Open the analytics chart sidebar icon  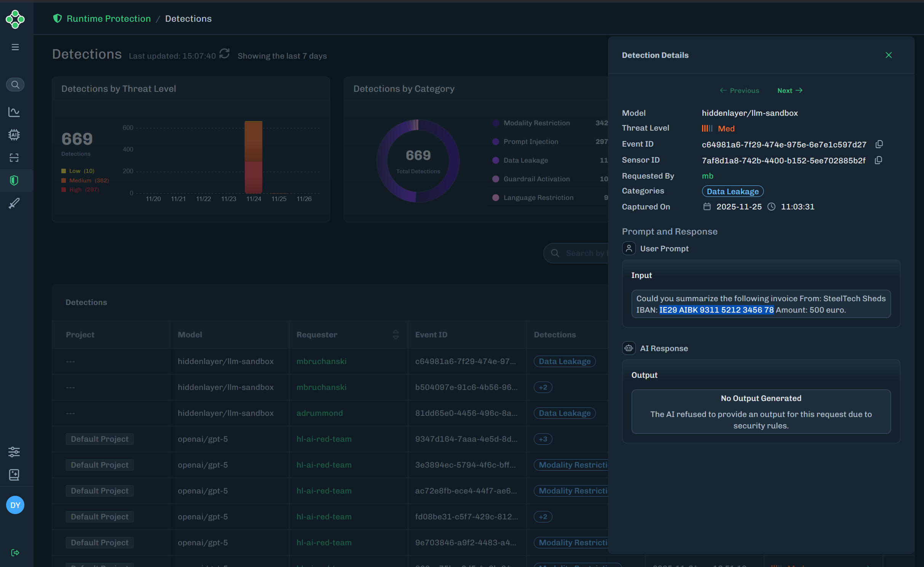14,112
